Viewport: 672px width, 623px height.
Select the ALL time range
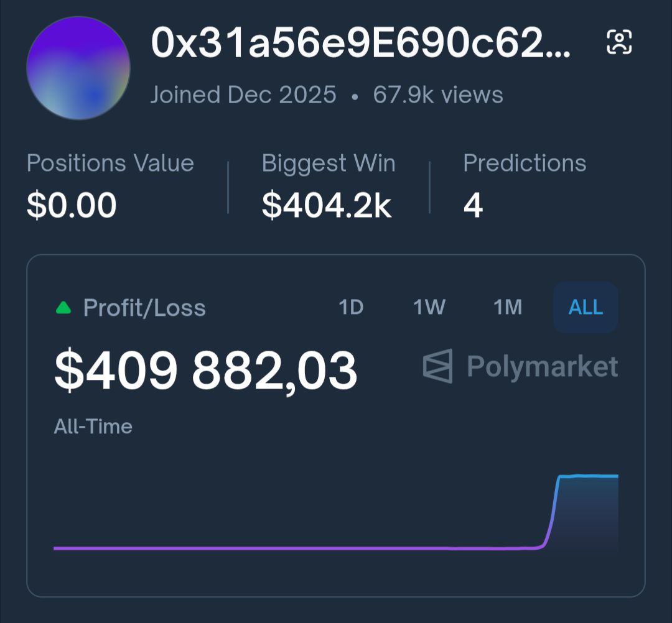pyautogui.click(x=586, y=307)
